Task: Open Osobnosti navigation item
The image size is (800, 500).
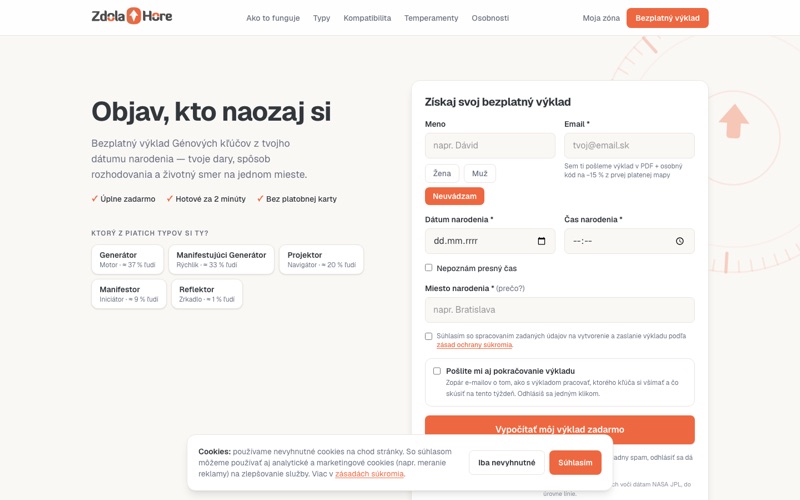Action: [x=490, y=18]
